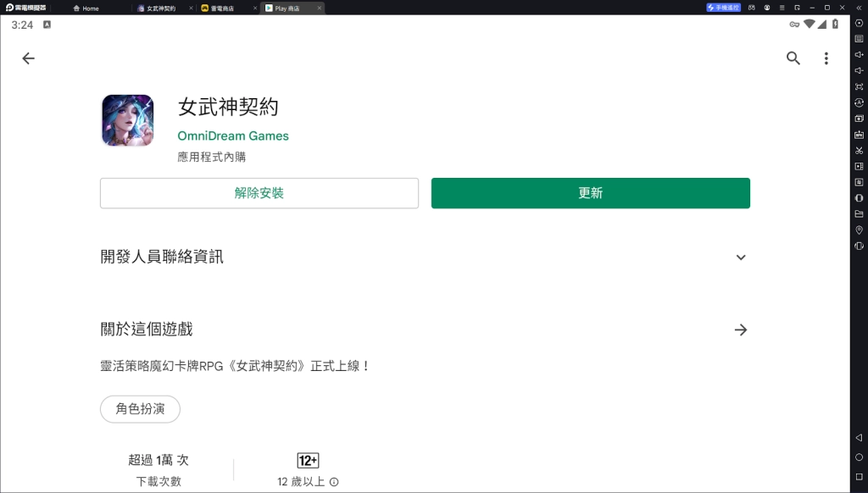Click the 12 歲以上 info icon
Screen dimensions: 868x493
tap(334, 482)
